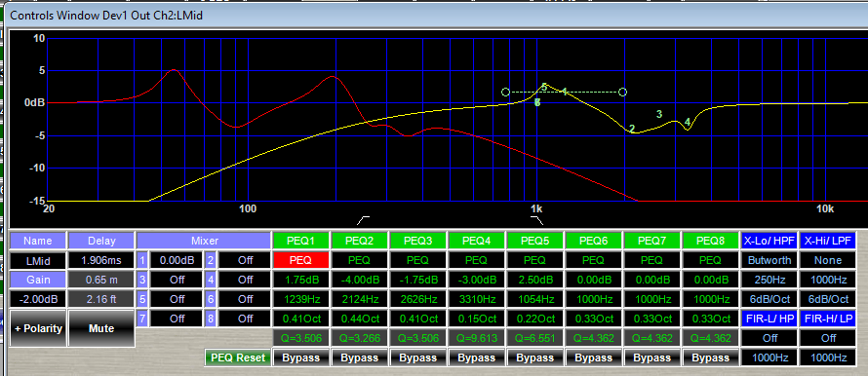Click the marker below the 1k label
The width and height of the screenshot is (868, 376).
pyautogui.click(x=537, y=220)
